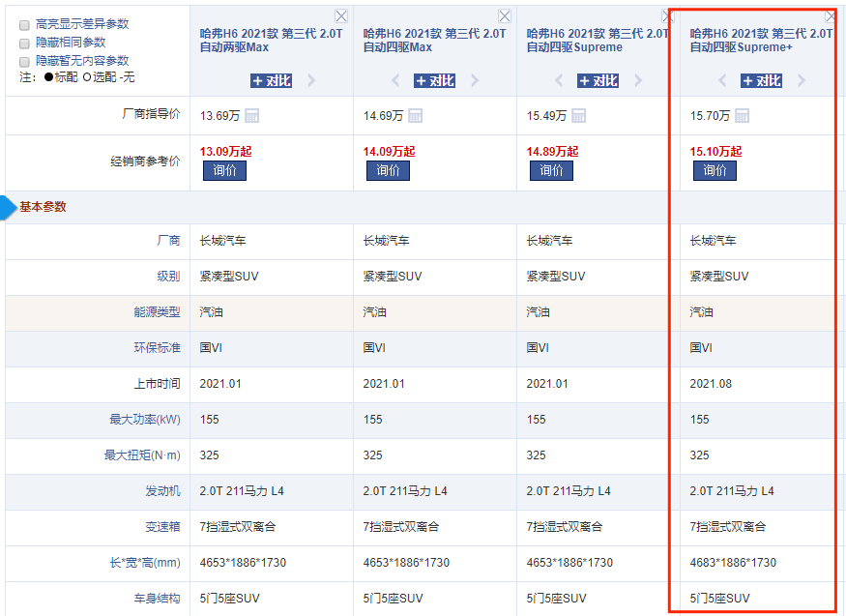The image size is (846, 616).
Task: Remove the 自动两驱Max column with its X
Action: tap(341, 16)
